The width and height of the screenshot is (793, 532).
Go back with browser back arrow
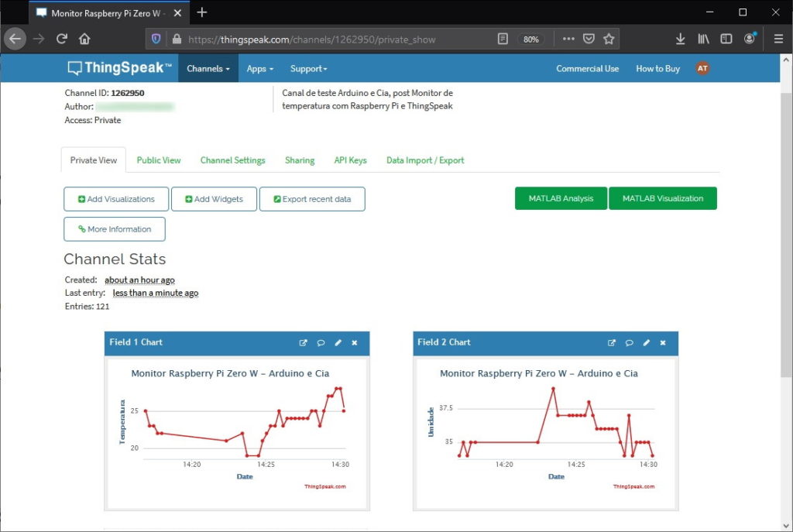15,39
